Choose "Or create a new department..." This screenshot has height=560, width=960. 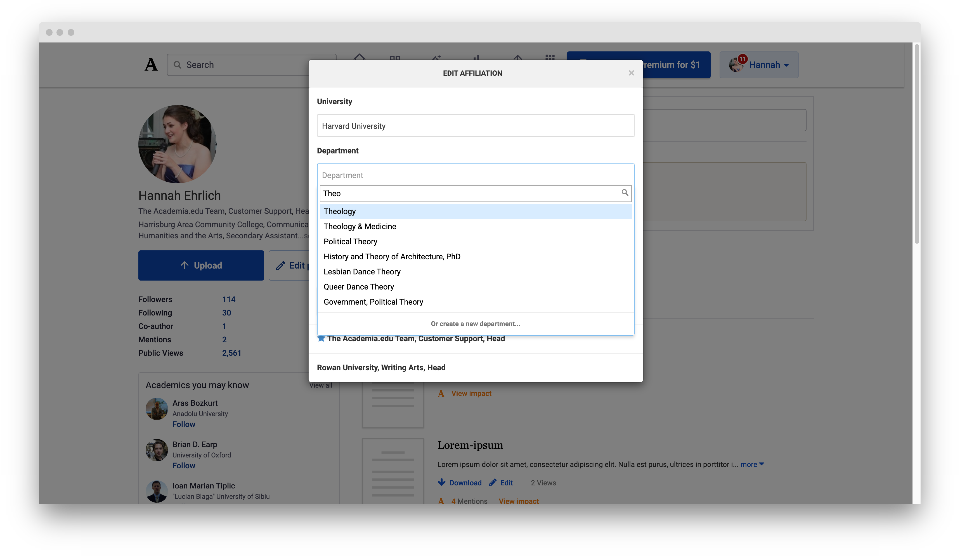(475, 324)
